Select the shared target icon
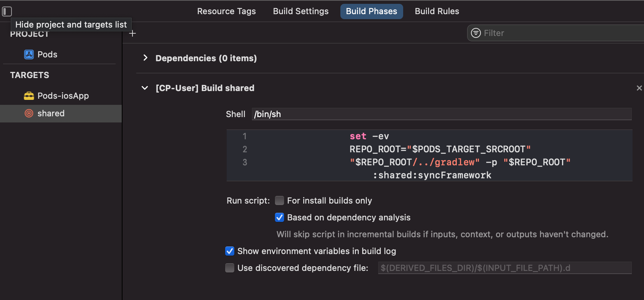 (29, 113)
